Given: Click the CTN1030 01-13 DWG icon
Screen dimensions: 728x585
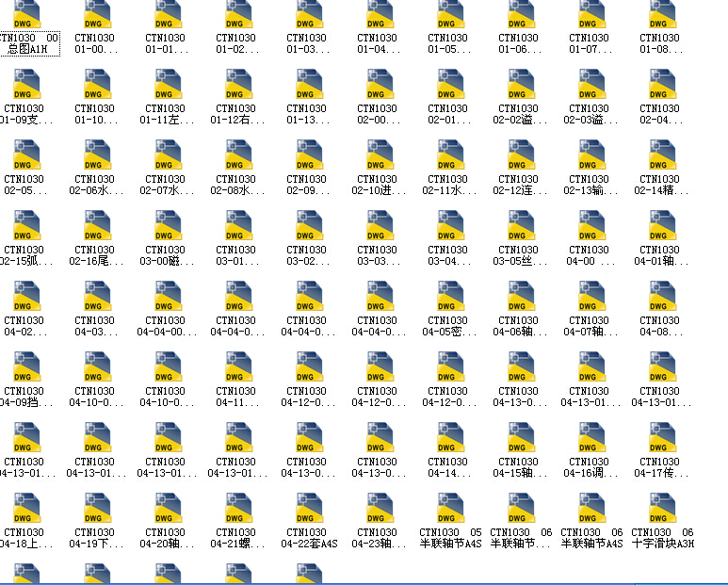Looking at the screenshot, I should coord(309,84).
